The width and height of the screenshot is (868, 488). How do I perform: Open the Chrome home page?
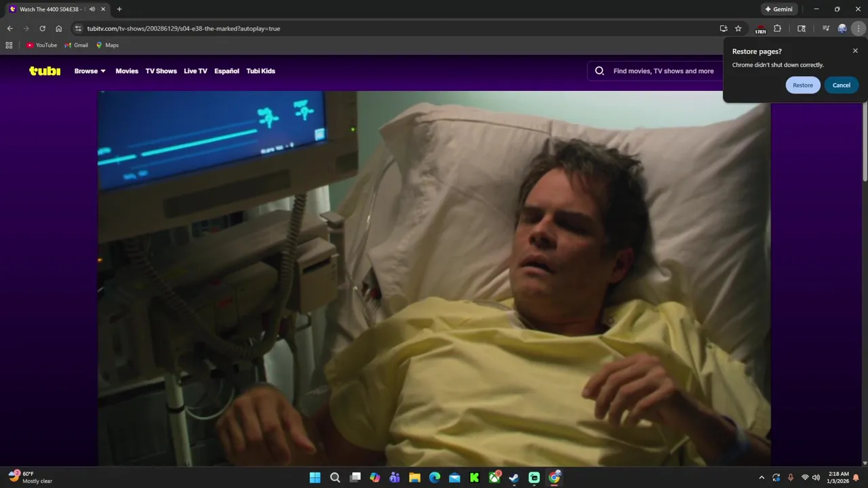[59, 28]
